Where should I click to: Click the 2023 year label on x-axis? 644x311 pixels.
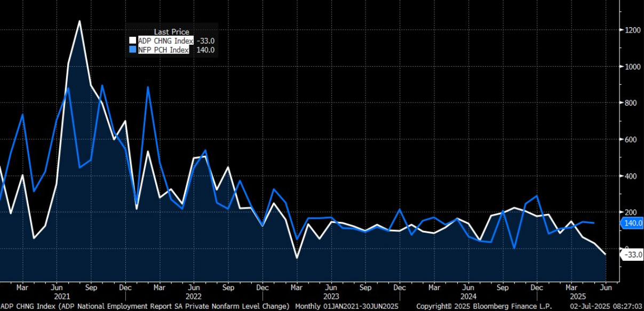pyautogui.click(x=331, y=296)
